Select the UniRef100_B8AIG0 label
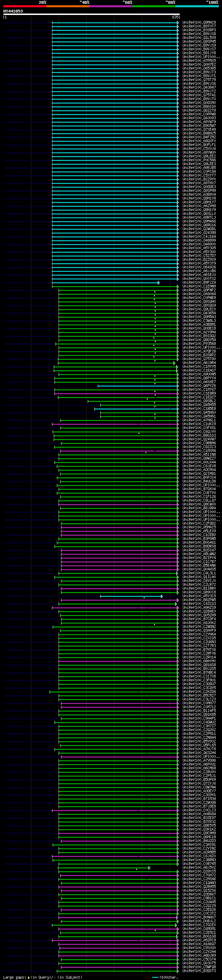Image resolution: width=222 pixels, height=980 pixels. [x=199, y=106]
